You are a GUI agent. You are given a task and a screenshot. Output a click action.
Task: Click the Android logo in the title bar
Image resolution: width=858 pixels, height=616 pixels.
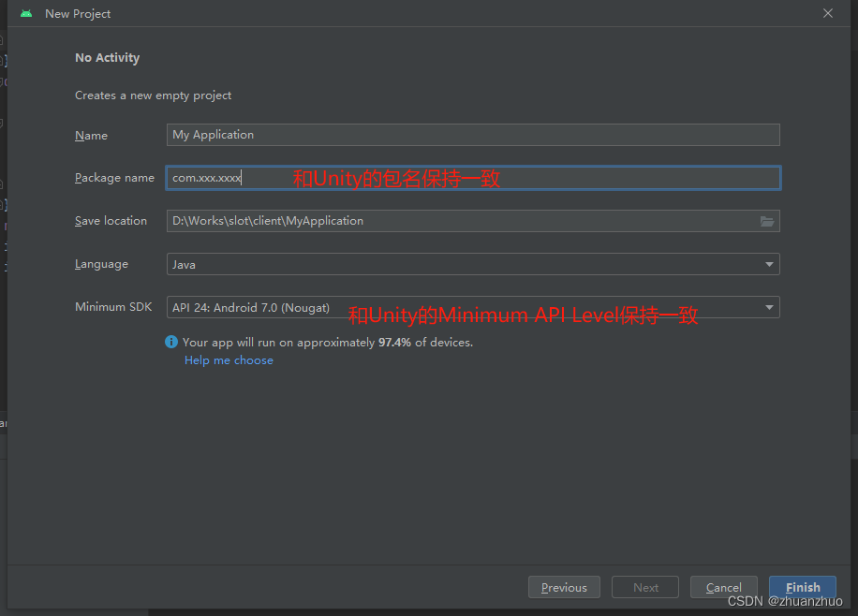click(x=26, y=14)
